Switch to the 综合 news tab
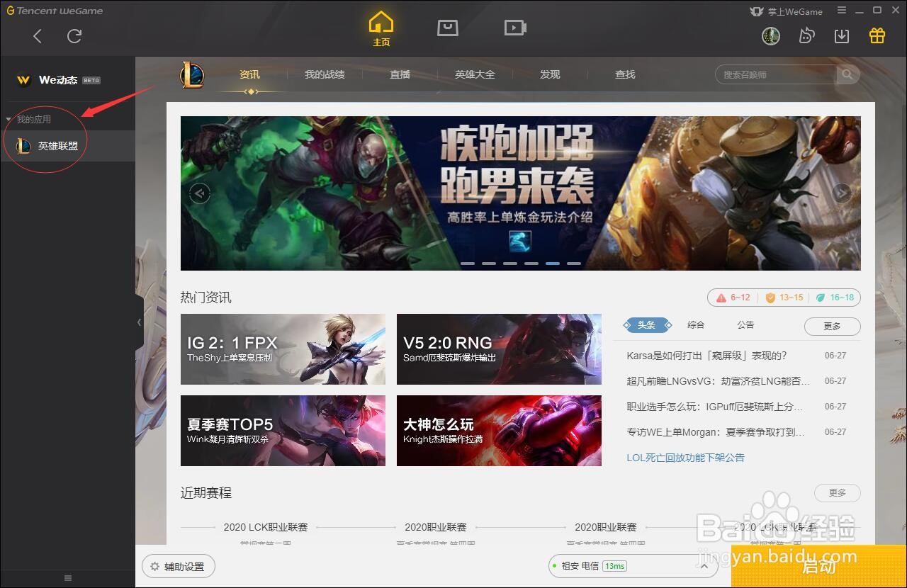 tap(696, 325)
